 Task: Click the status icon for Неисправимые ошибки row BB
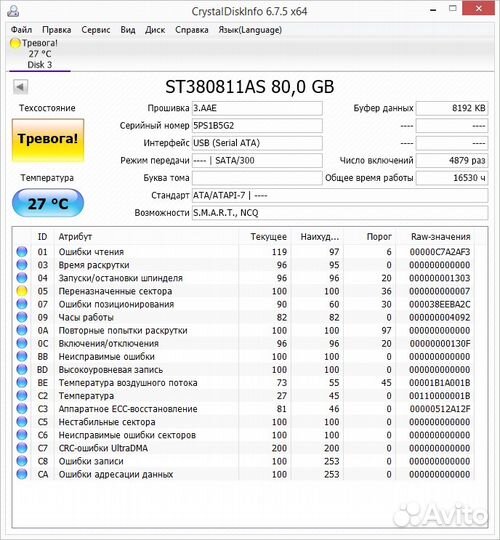22,356
